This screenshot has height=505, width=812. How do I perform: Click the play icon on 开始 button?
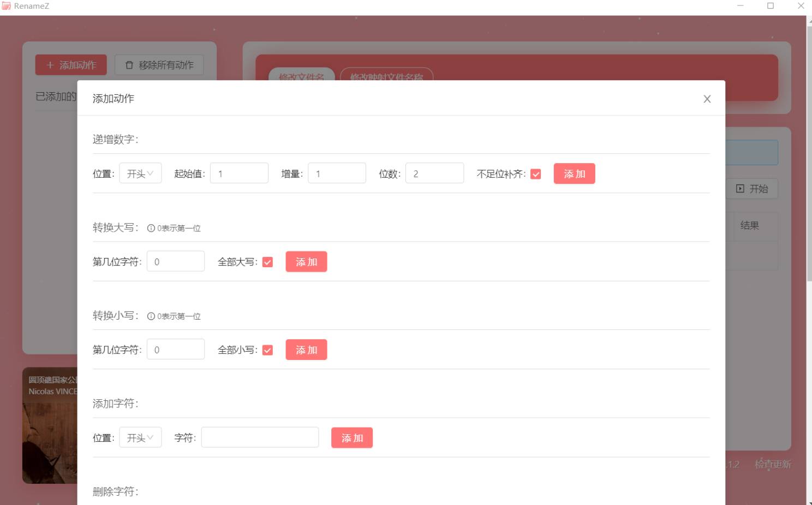[x=740, y=189]
